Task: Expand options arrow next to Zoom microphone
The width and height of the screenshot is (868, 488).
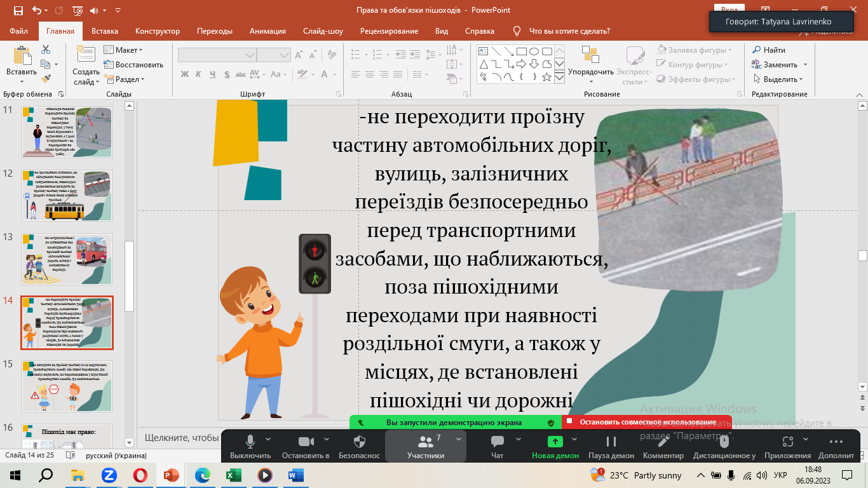Action: (268, 438)
